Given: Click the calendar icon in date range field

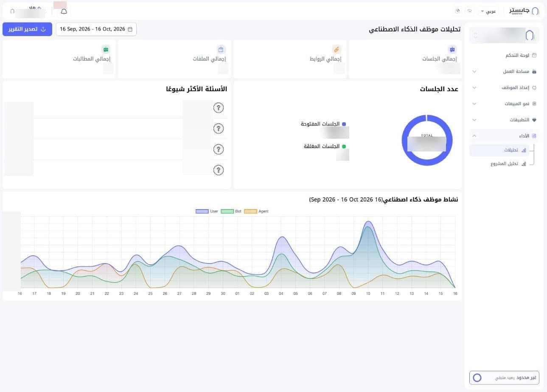Looking at the screenshot, I should (x=130, y=29).
